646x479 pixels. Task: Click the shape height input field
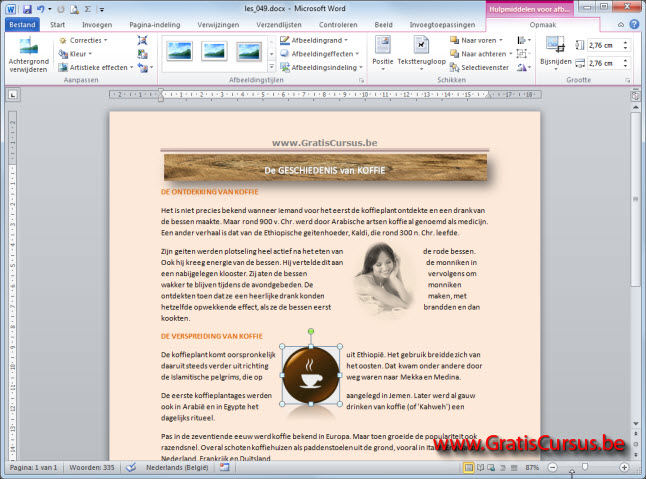605,45
